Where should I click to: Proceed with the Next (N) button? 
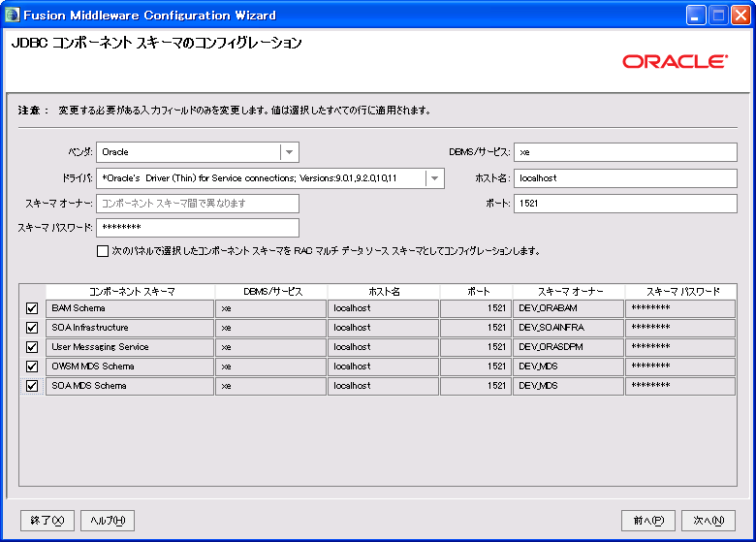[709, 521]
